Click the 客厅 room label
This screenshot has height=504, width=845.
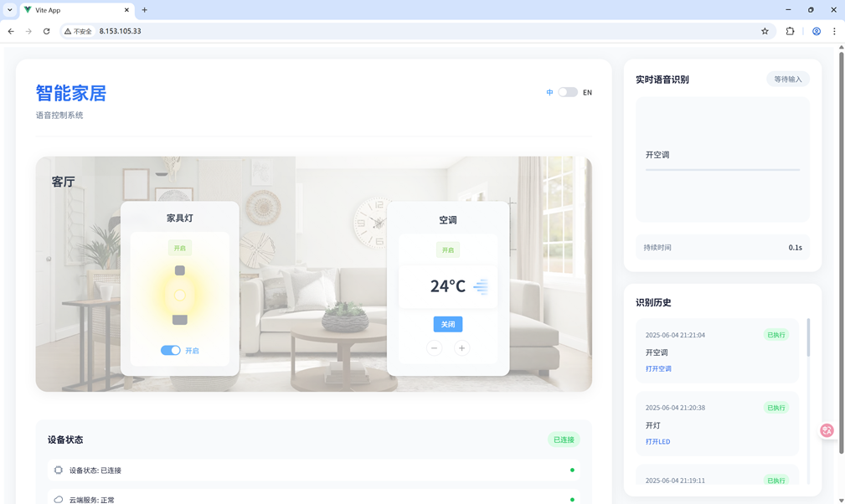[63, 182]
